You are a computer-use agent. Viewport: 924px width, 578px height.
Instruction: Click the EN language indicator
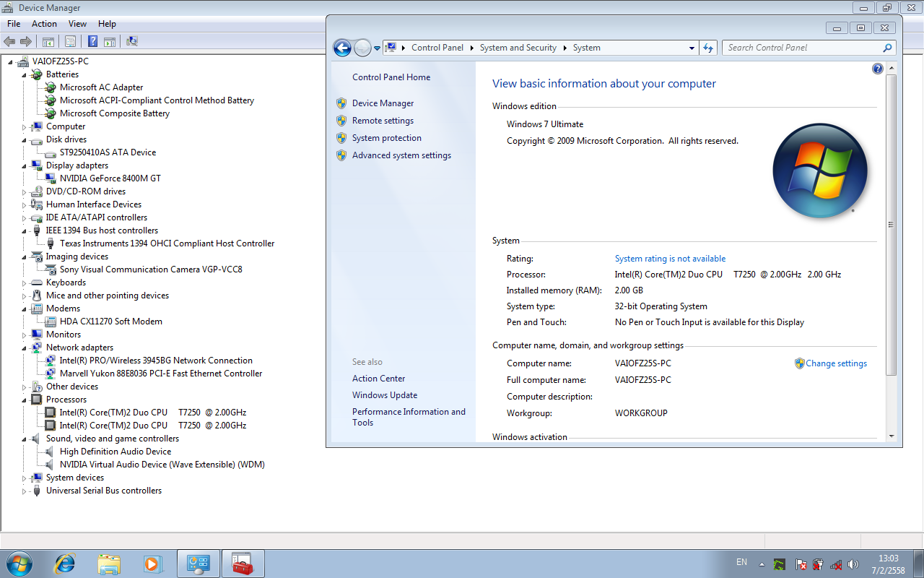741,562
